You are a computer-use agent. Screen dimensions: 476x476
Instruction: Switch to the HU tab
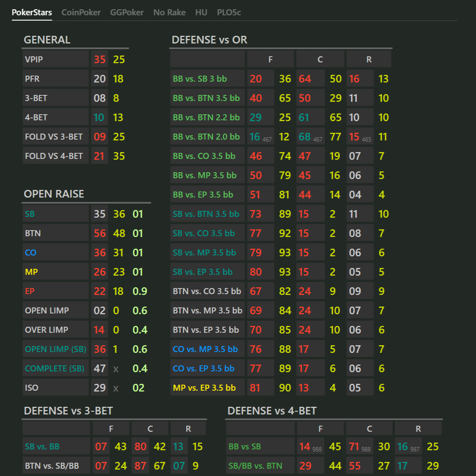[201, 12]
